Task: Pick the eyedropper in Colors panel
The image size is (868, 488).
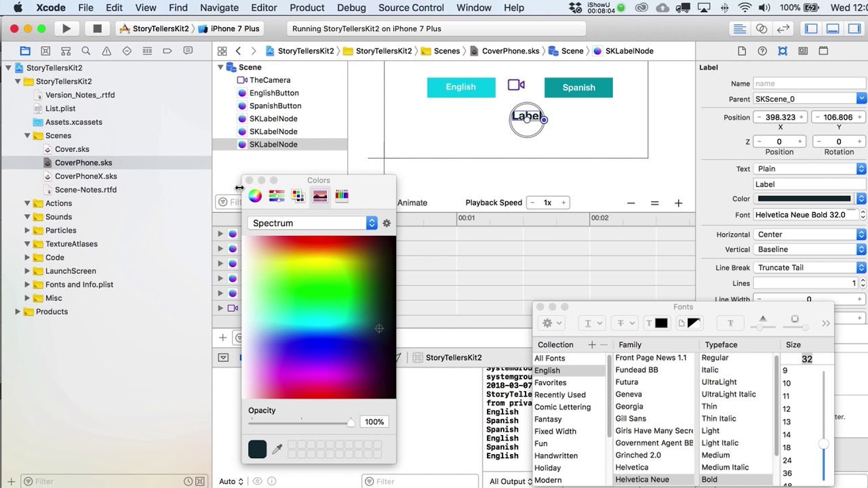Action: (x=277, y=449)
